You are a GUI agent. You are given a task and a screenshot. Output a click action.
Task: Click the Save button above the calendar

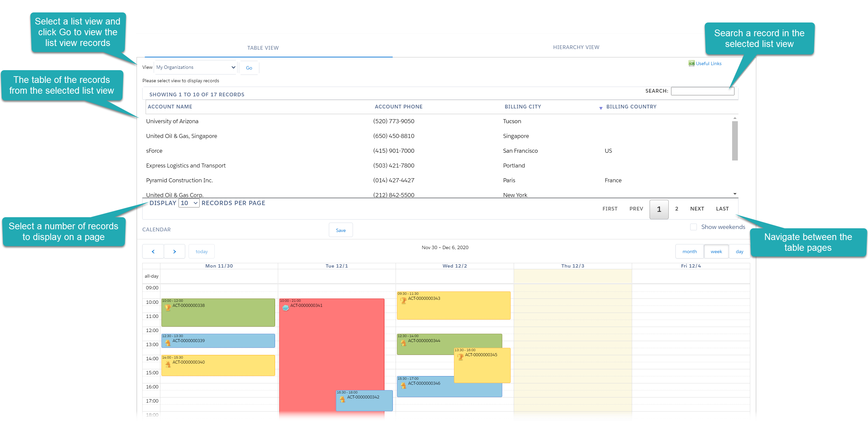coord(341,230)
